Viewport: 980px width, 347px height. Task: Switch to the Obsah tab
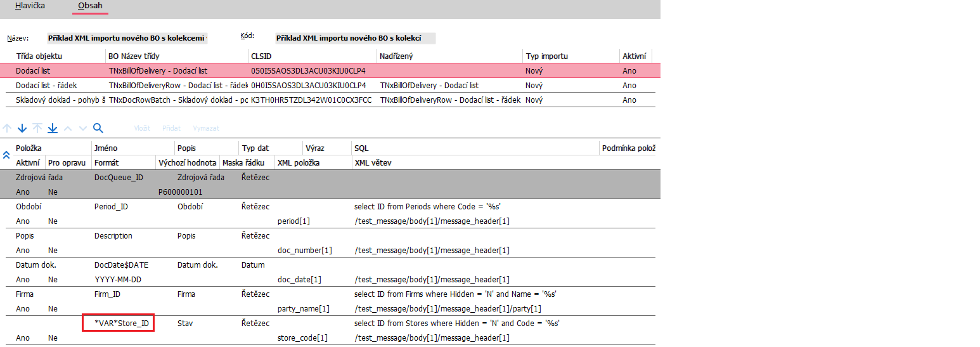[x=90, y=6]
